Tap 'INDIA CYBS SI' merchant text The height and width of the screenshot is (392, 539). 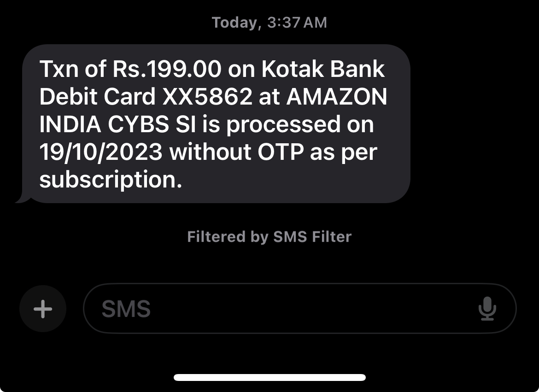[x=117, y=125]
